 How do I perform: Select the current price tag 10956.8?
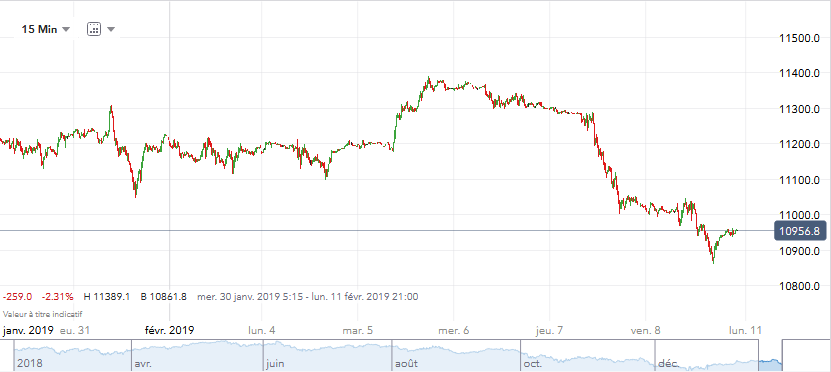click(800, 231)
